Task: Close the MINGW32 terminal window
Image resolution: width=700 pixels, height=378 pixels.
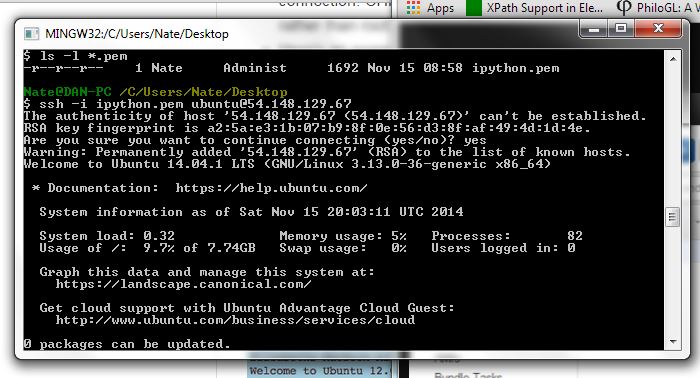Action: pyautogui.click(x=658, y=29)
